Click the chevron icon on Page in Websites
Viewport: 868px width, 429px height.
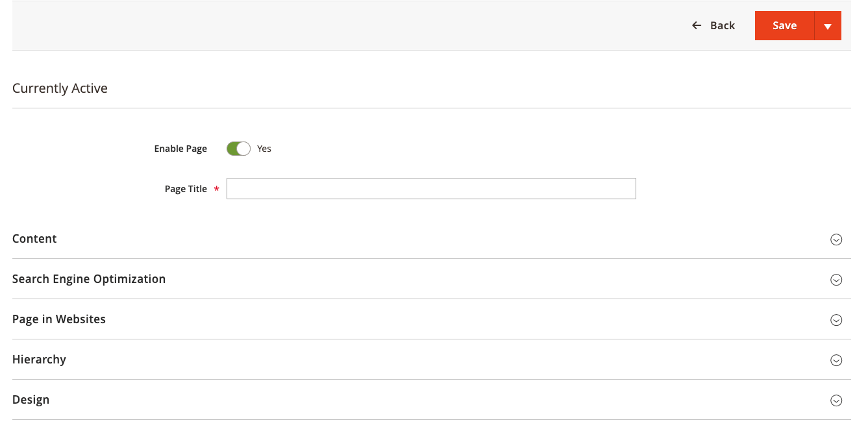[x=836, y=320]
